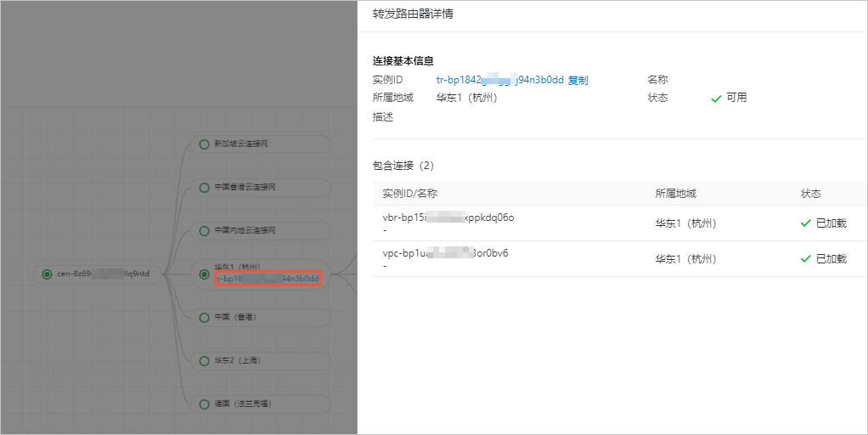Click the circle icon of 中国香港云连接网
Screen dimensions: 868x435
[x=205, y=188]
